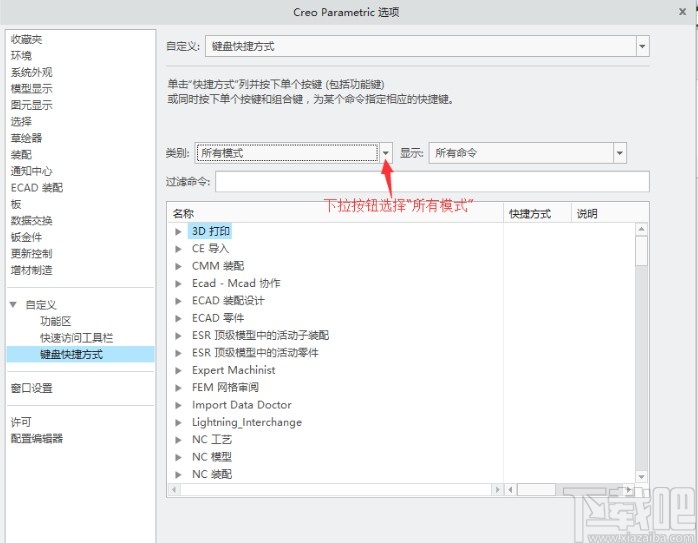Close the Creo Parametric 选项 dialog

[682, 12]
